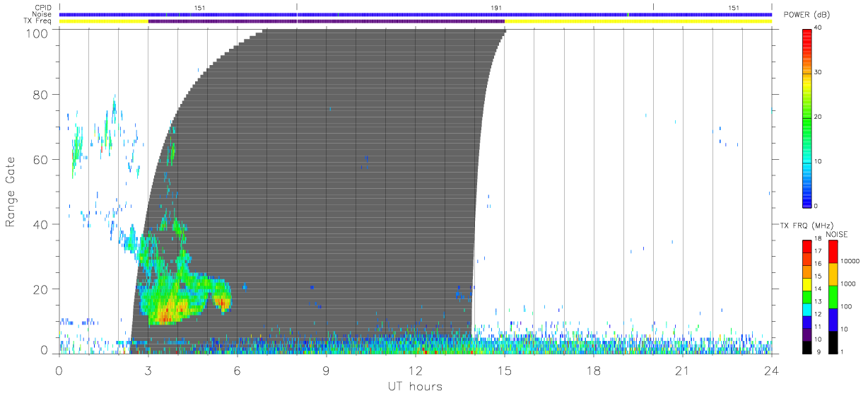Click the 40 label on POWER colorbar
Viewport: 868px width, 401px height.
(818, 28)
